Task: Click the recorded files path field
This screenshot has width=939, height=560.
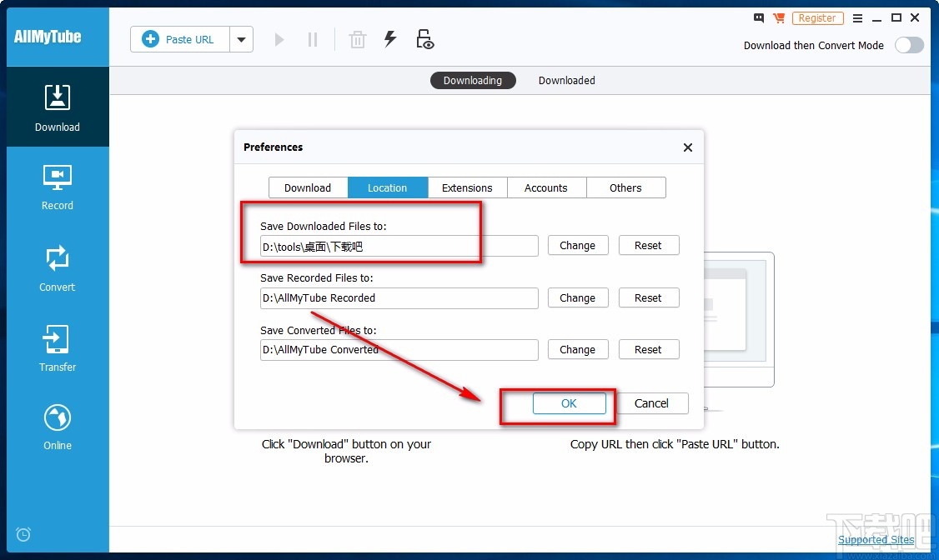Action: (399, 298)
